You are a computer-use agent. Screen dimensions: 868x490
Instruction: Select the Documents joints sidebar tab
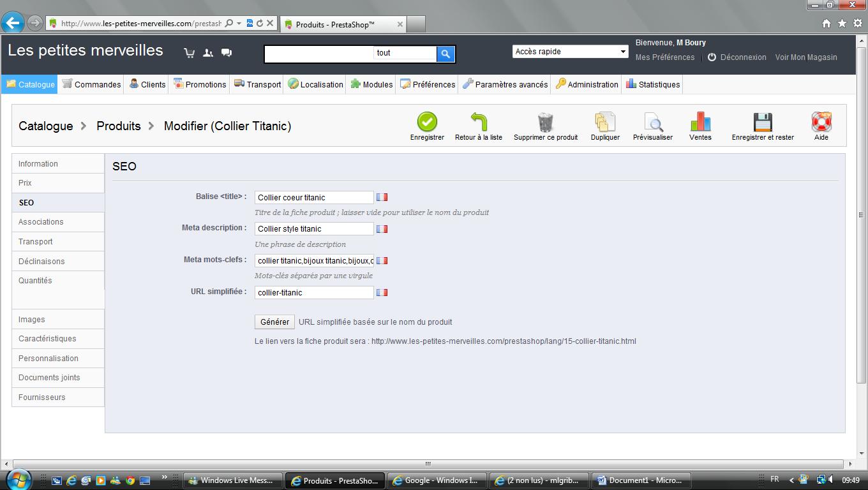pyautogui.click(x=58, y=378)
